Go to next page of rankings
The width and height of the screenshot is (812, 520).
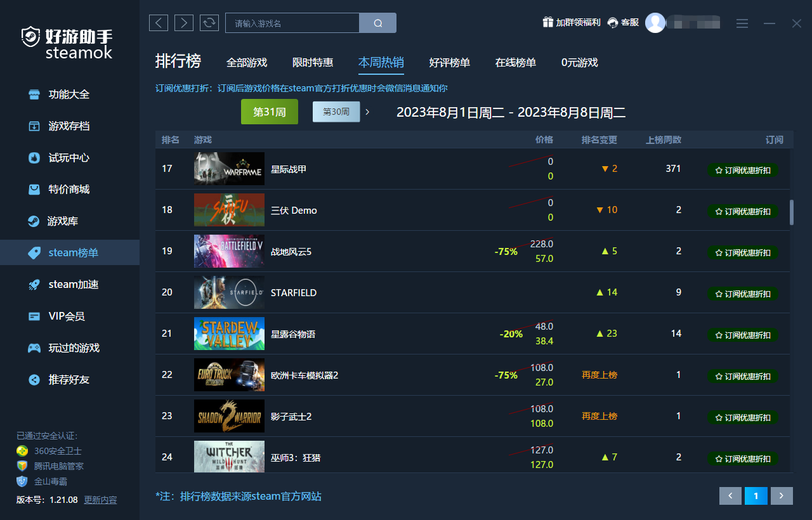tap(782, 496)
